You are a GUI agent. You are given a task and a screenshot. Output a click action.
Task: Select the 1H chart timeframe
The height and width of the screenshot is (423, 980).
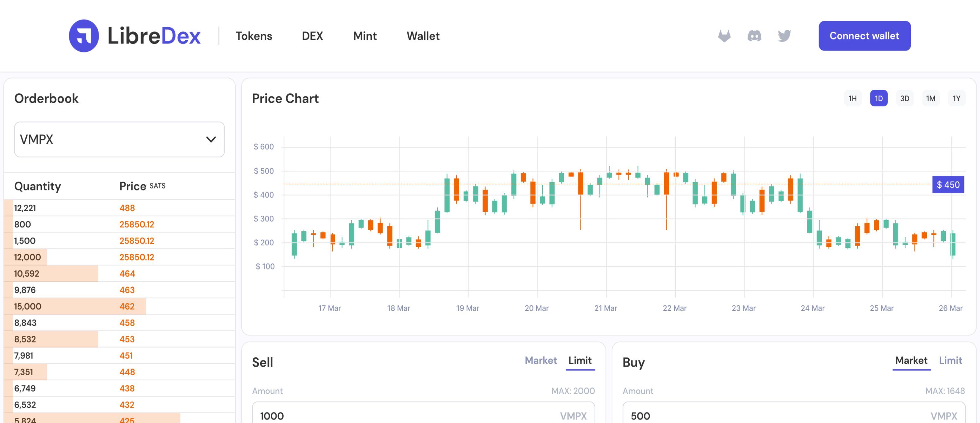853,99
